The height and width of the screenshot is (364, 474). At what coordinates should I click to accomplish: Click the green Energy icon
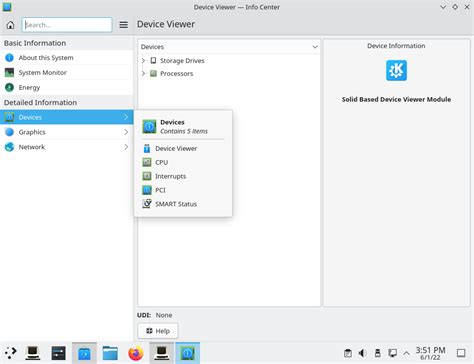click(x=9, y=87)
